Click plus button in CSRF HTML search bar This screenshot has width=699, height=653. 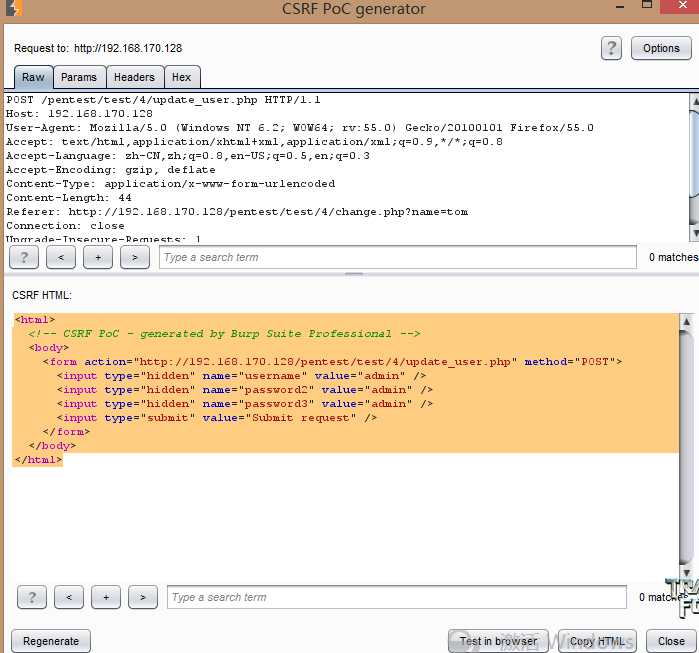(x=106, y=597)
